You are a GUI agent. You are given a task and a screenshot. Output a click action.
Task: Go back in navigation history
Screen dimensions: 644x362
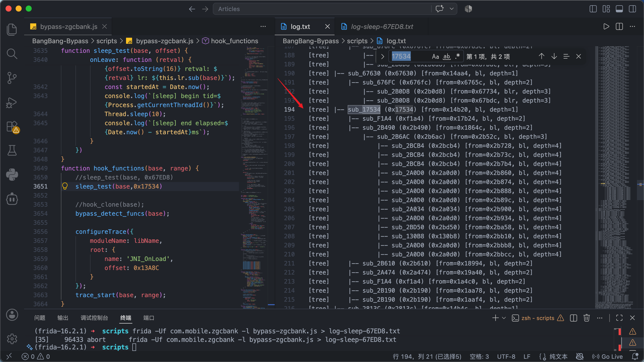point(192,9)
